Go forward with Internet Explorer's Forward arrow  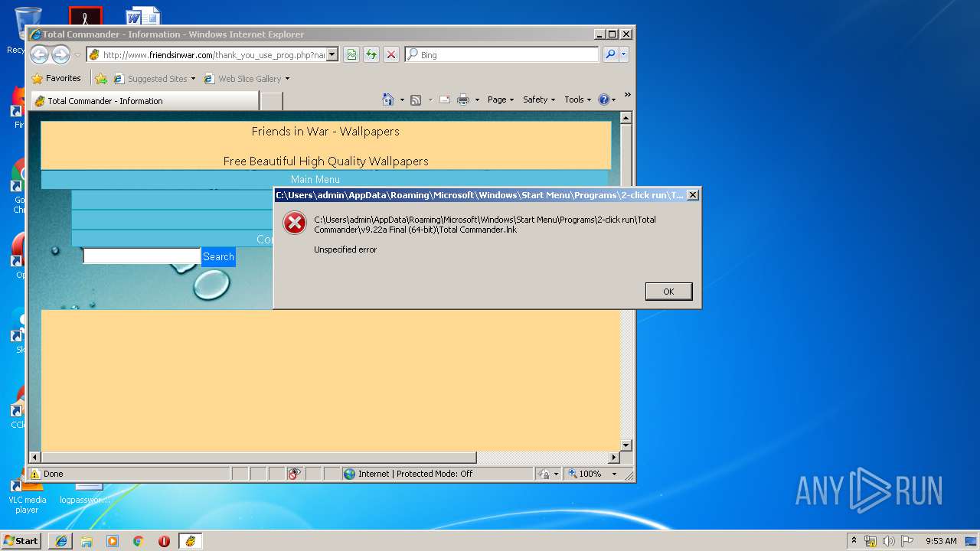tap(60, 54)
